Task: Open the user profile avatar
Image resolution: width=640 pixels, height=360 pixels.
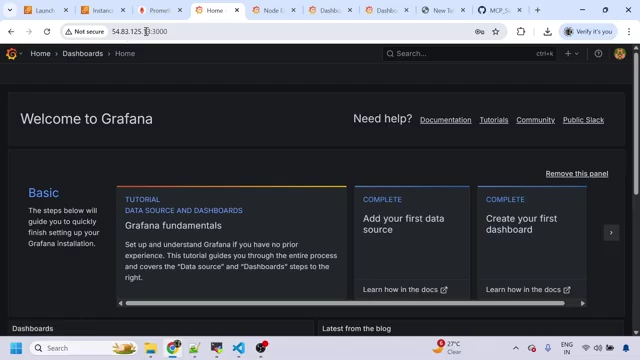Action: point(620,53)
